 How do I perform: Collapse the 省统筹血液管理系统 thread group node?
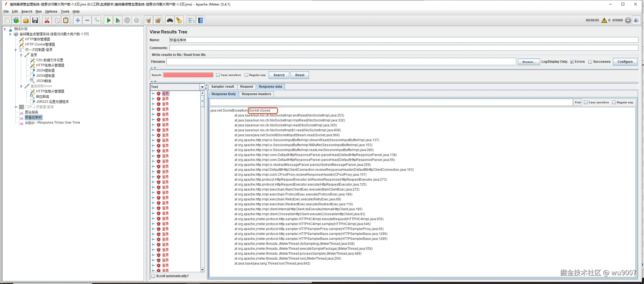coord(10,34)
